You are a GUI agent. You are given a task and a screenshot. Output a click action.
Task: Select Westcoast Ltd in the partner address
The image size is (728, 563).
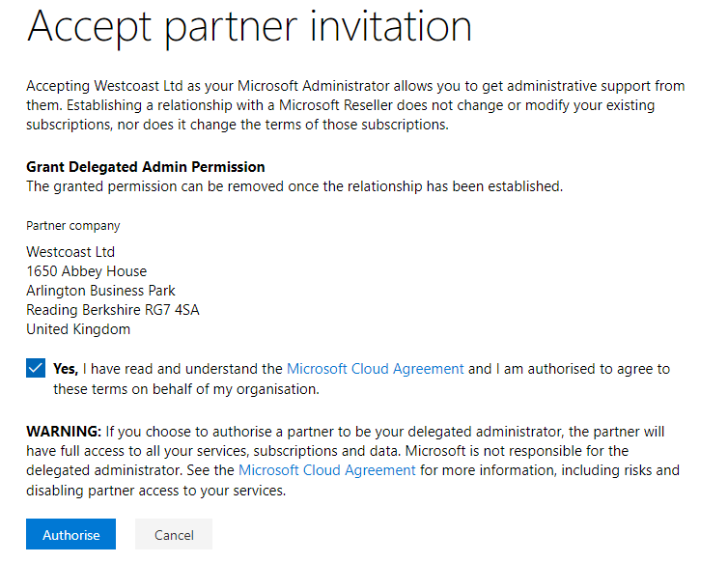pyautogui.click(x=70, y=252)
